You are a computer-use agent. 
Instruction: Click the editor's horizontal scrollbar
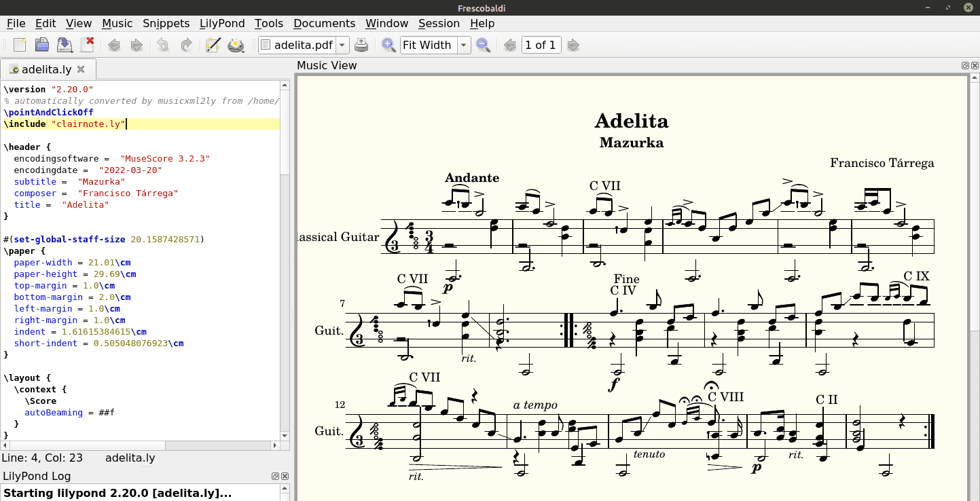[x=136, y=445]
